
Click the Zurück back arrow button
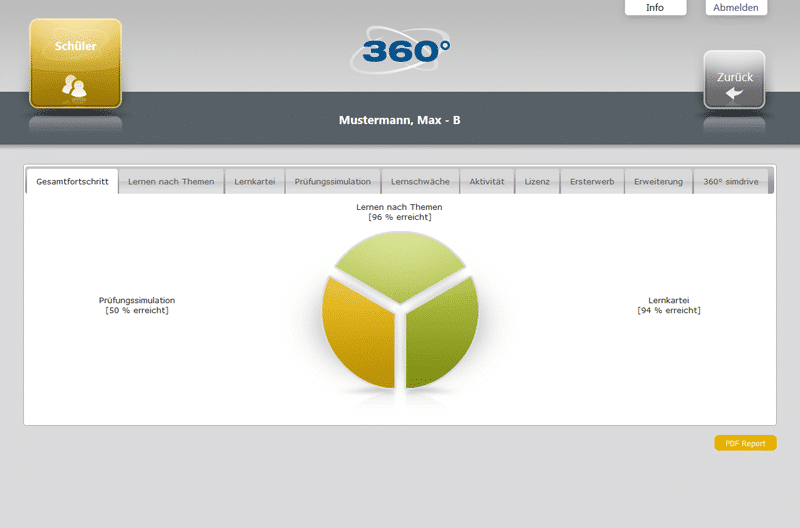click(734, 80)
